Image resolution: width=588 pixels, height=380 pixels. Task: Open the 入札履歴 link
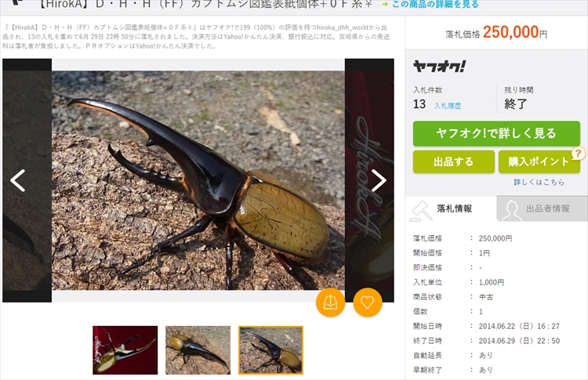pyautogui.click(x=448, y=106)
